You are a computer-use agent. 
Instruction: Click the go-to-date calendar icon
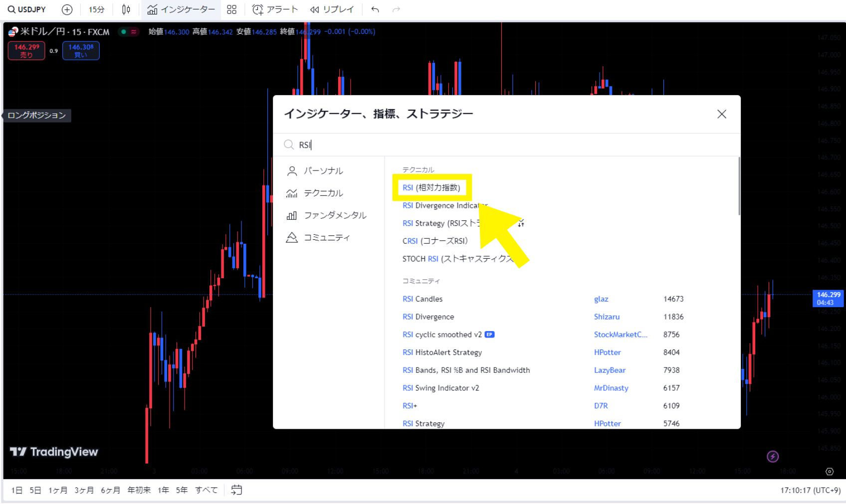coord(236,490)
